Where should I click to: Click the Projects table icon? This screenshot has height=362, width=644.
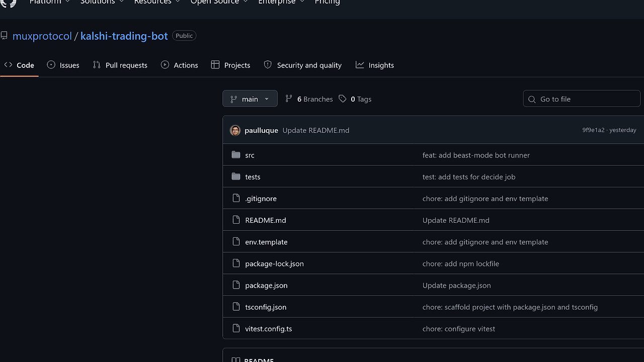[215, 65]
